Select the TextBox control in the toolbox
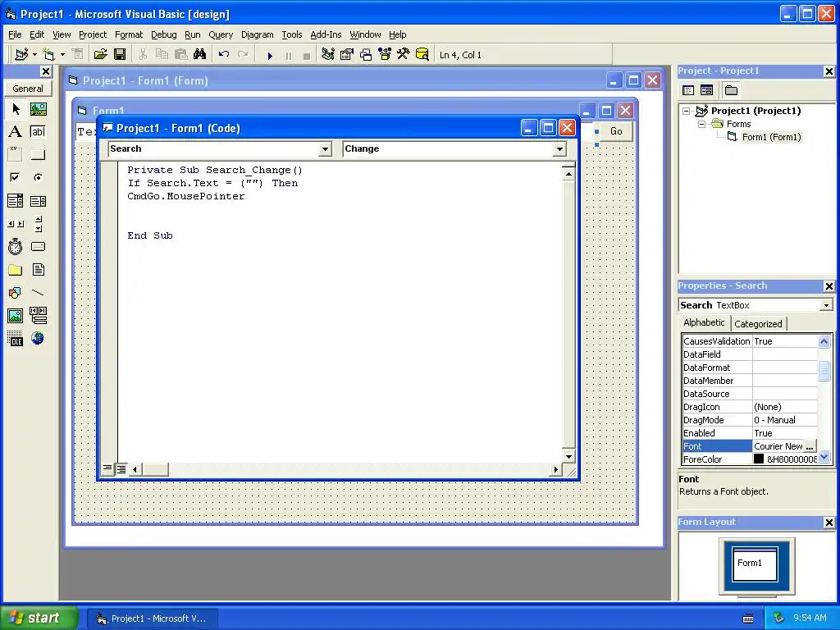 [38, 132]
